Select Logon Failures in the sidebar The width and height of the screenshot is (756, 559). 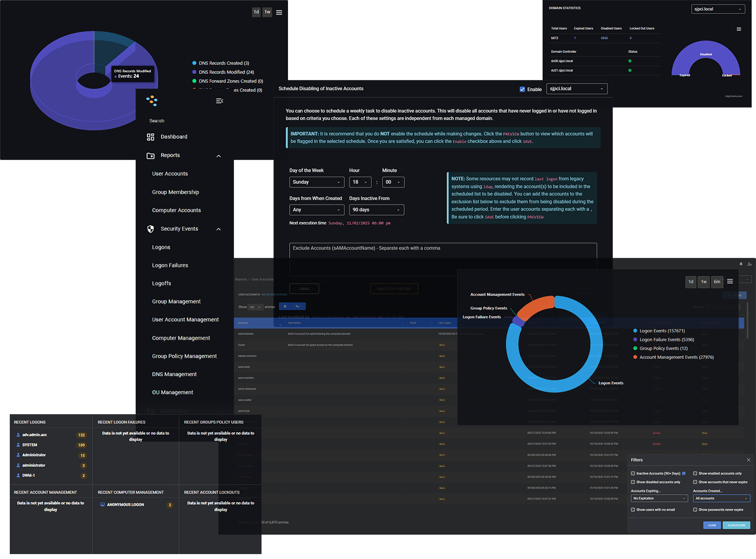[x=170, y=265]
